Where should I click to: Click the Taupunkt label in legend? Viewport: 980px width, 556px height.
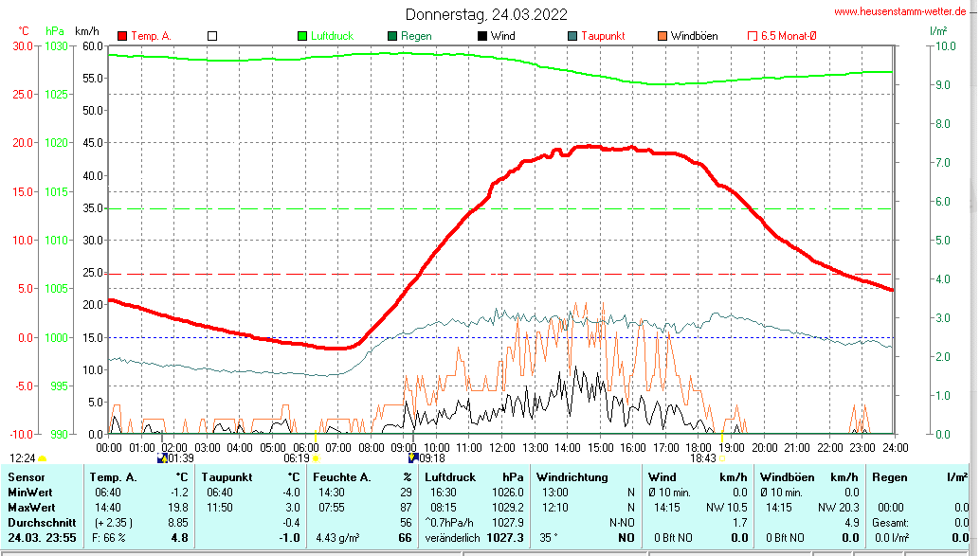click(x=603, y=36)
